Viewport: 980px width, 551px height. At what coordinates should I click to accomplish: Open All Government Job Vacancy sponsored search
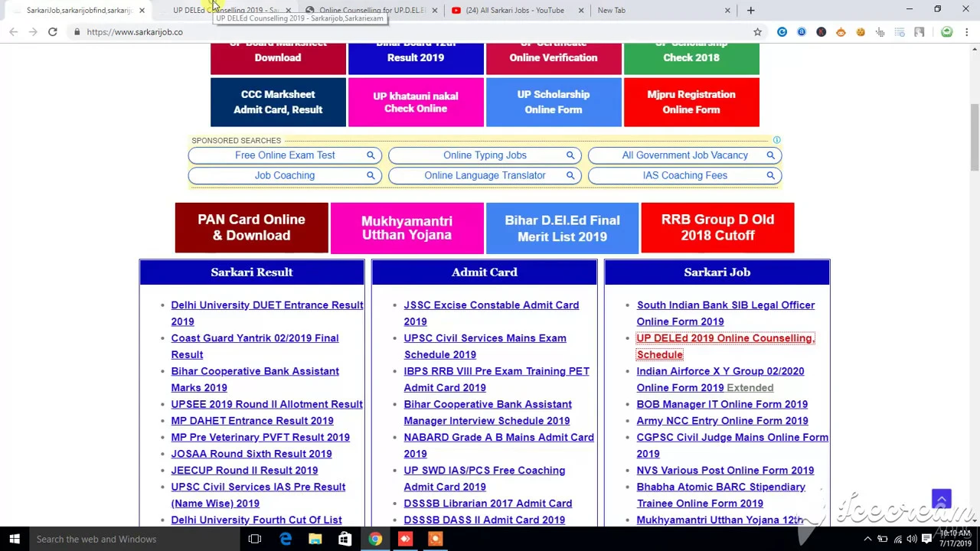(x=684, y=155)
